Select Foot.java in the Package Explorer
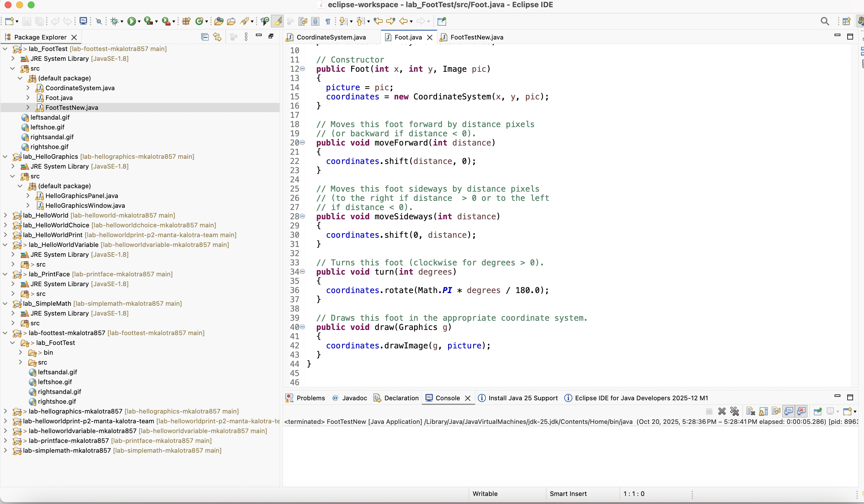Image resolution: width=864 pixels, height=504 pixels. pos(59,98)
